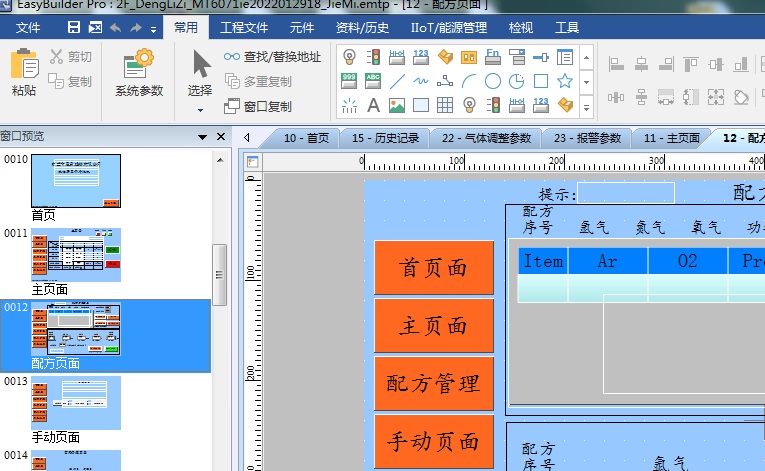The width and height of the screenshot is (765, 471).
Task: Expand quick access toolbar customize arrow
Action: coord(153,28)
